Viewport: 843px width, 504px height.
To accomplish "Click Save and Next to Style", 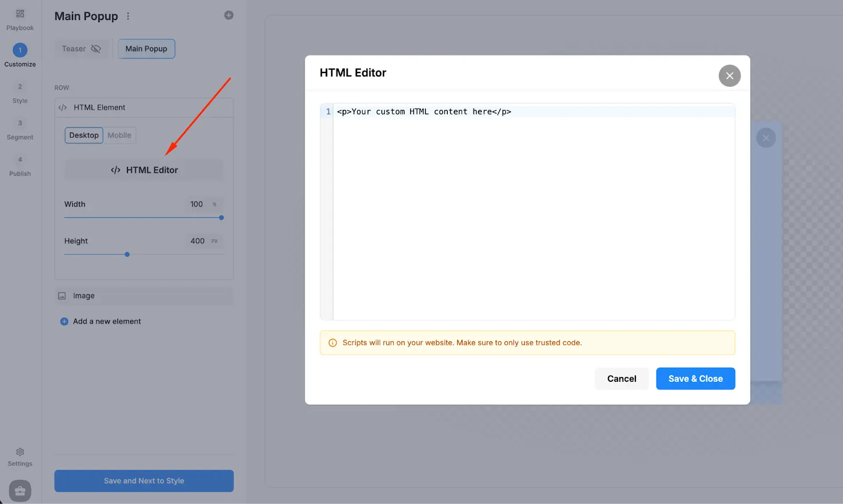I will click(143, 480).
